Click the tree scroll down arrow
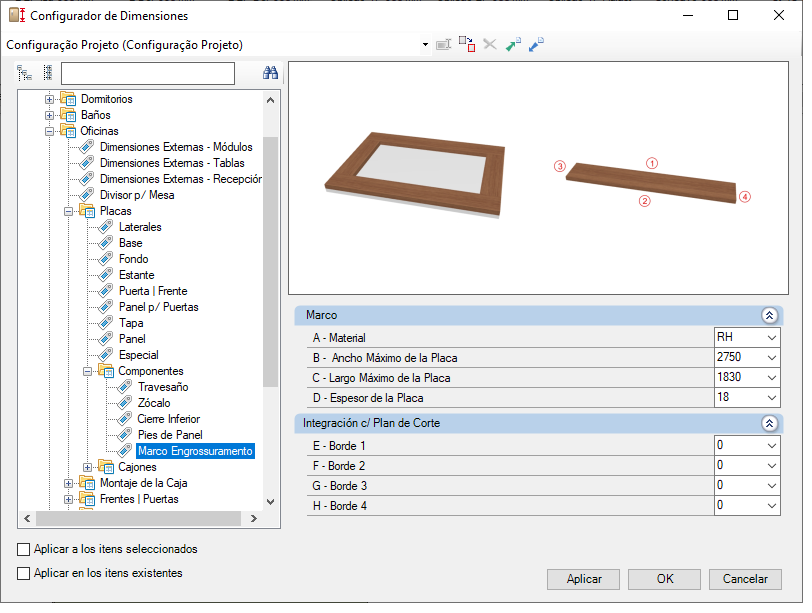The height and width of the screenshot is (613, 812). point(270,502)
